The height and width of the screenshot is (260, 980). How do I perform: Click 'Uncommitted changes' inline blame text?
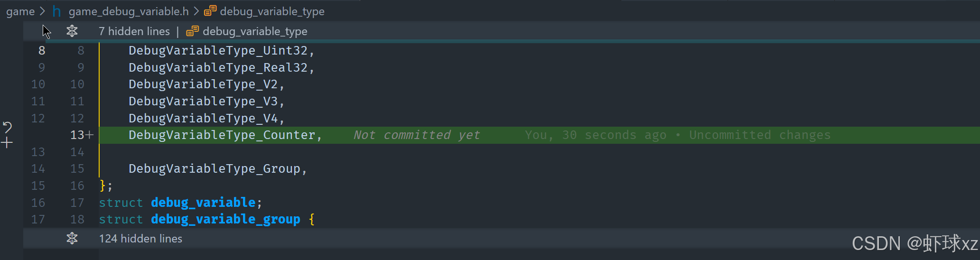tap(760, 135)
